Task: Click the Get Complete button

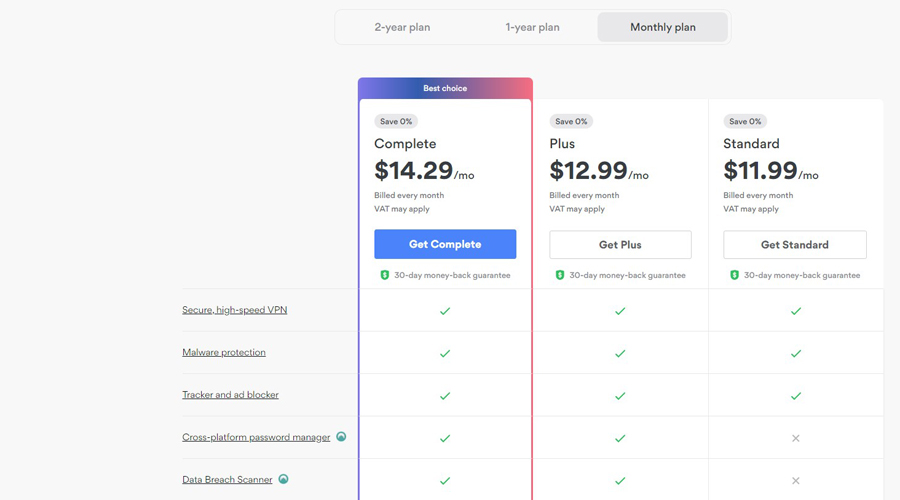Action: 445,244
